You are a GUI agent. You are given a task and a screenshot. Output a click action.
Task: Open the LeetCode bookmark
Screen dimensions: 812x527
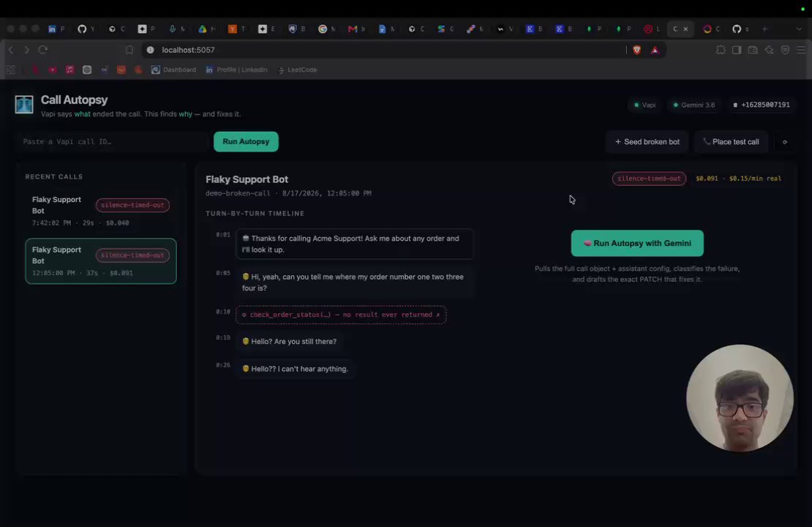(297, 70)
